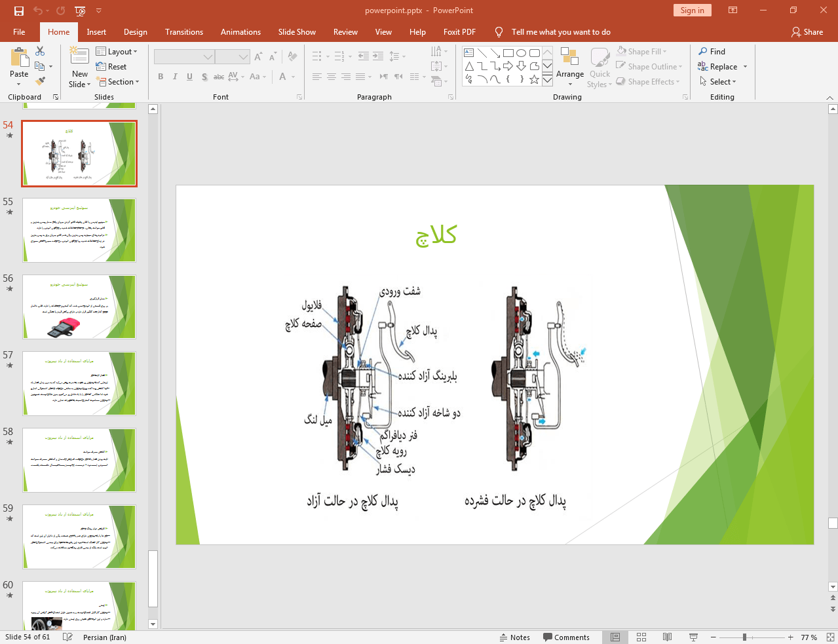The width and height of the screenshot is (838, 644).
Task: Switch to Reading View in status bar
Action: tap(667, 637)
